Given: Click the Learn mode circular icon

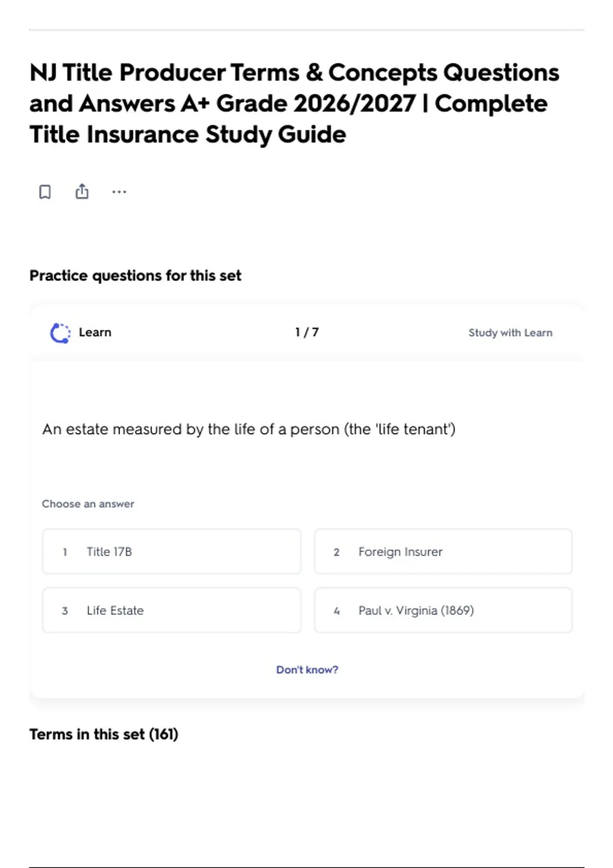Looking at the screenshot, I should 60,333.
